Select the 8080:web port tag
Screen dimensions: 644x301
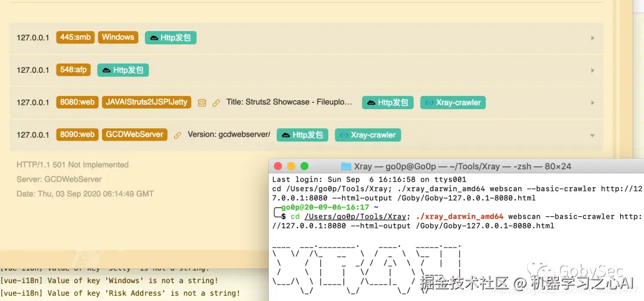click(x=77, y=102)
